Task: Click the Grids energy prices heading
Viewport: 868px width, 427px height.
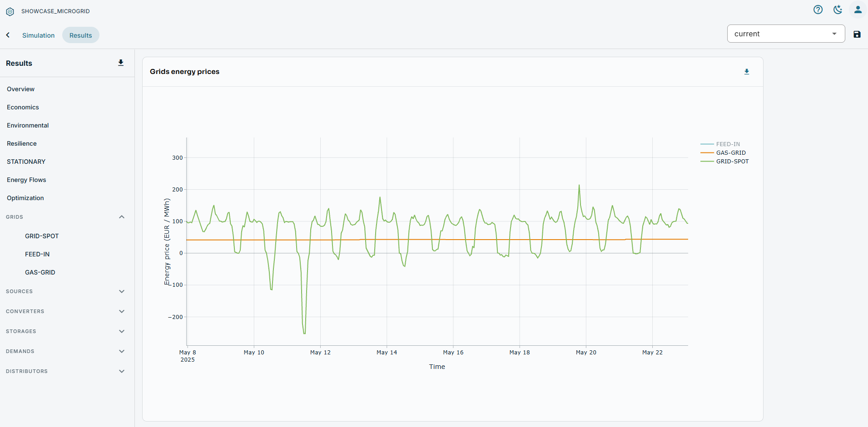Action: [184, 72]
